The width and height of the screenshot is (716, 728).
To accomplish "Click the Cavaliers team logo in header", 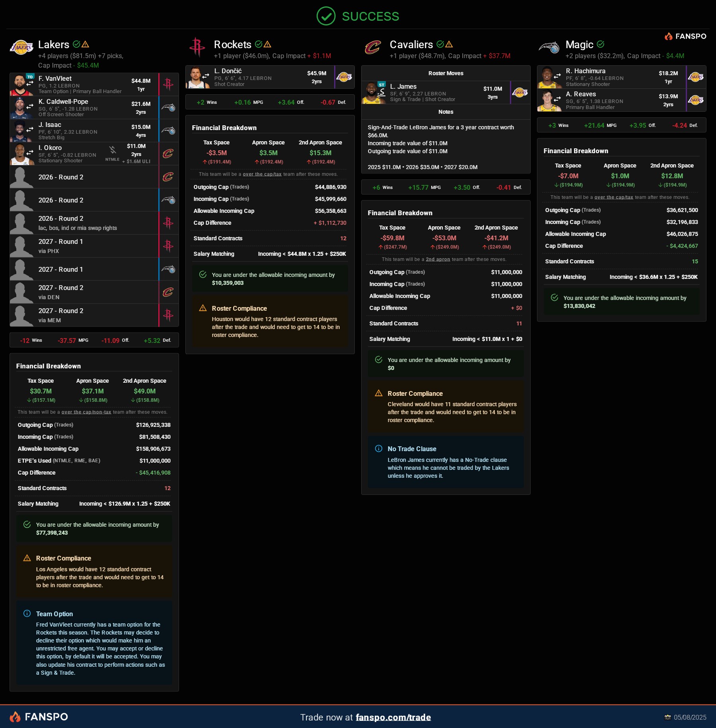I will click(373, 48).
